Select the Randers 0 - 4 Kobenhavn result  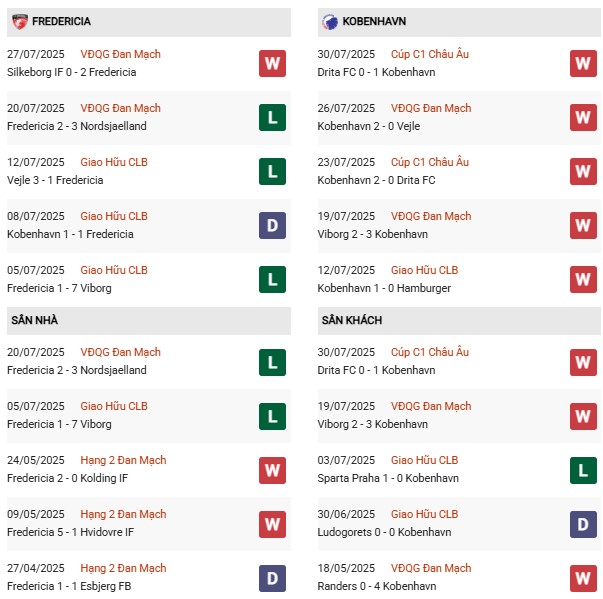[x=381, y=586]
